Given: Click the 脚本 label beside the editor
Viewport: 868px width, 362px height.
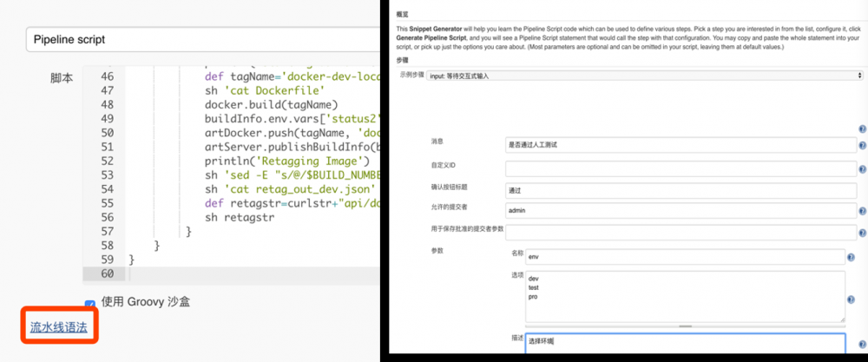Looking at the screenshot, I should point(62,78).
